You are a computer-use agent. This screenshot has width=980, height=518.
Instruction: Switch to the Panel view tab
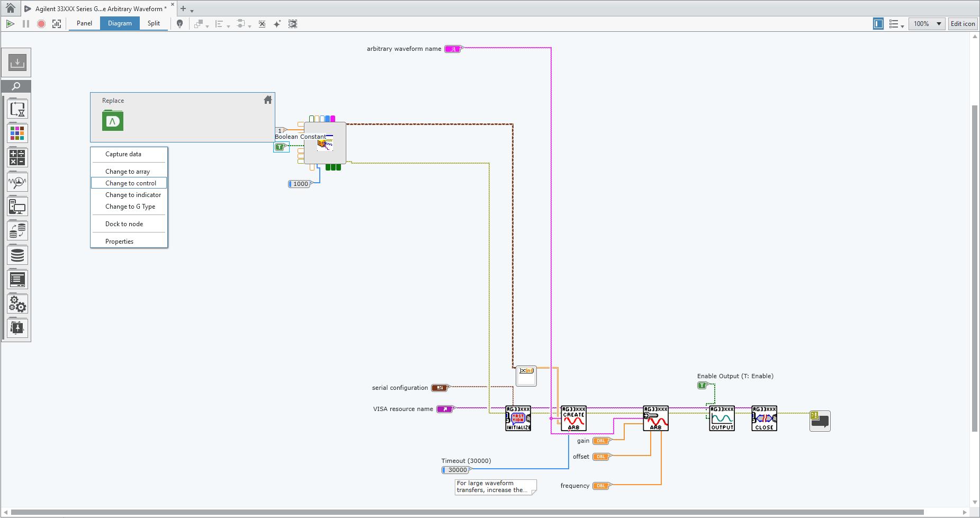[84, 23]
